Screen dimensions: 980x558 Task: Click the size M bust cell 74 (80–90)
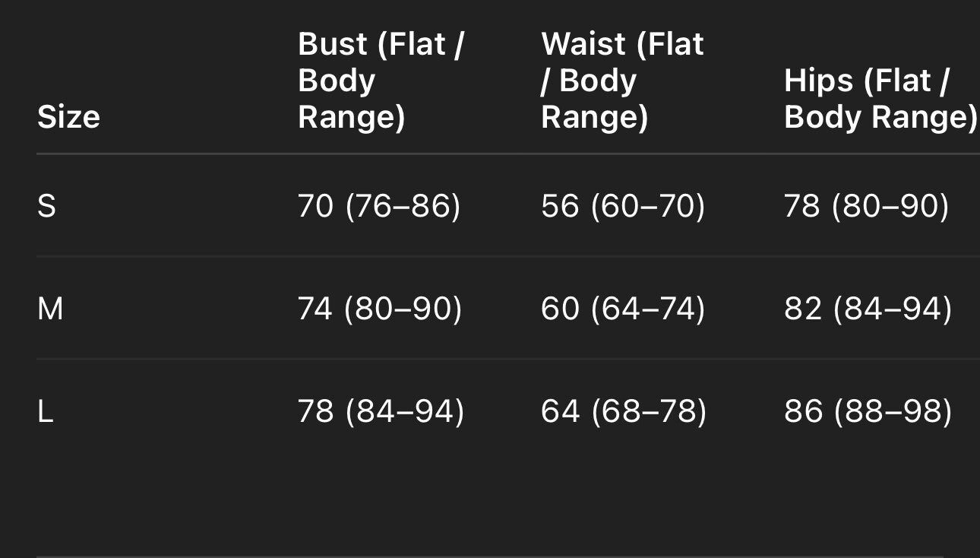[380, 309]
